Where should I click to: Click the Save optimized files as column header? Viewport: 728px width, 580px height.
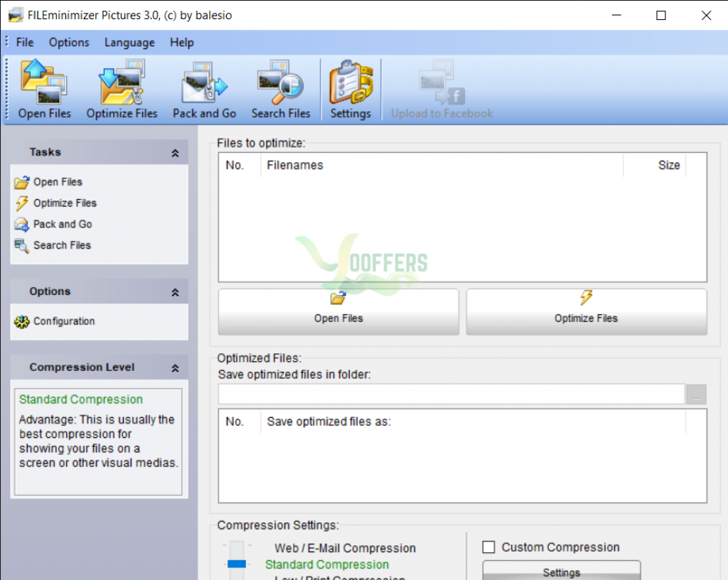click(473, 421)
